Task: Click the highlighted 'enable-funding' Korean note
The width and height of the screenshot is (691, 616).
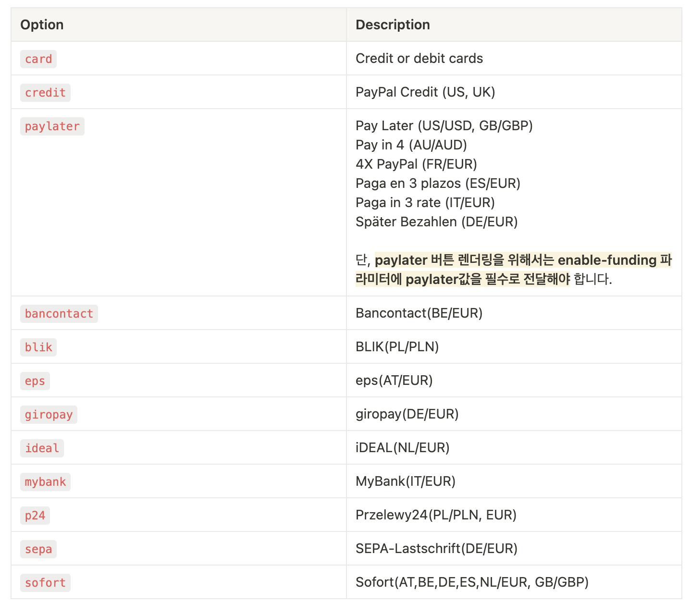Action: (x=514, y=269)
